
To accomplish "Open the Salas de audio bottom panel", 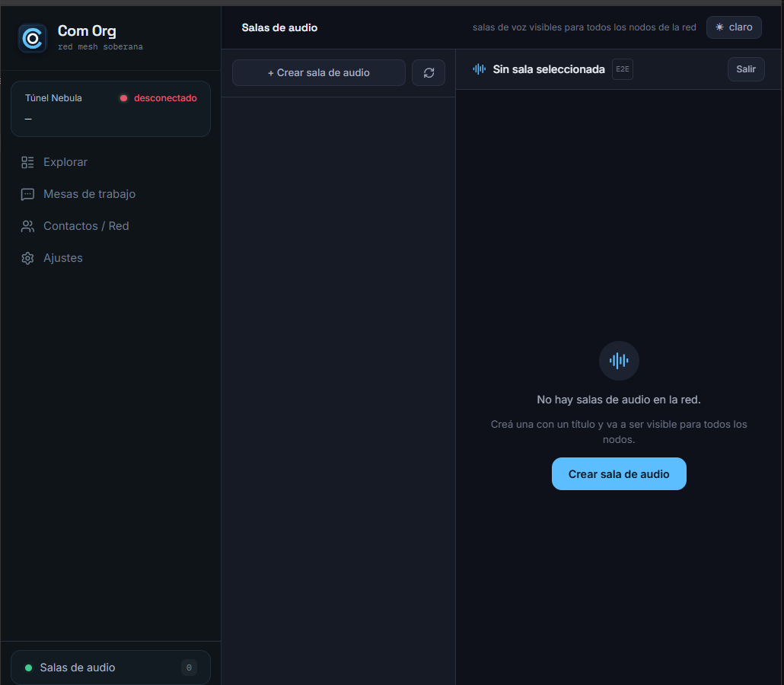I will click(110, 667).
